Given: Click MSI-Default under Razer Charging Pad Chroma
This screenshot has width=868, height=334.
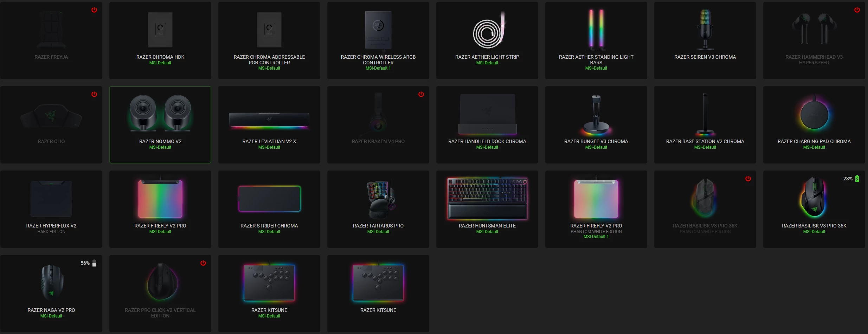Looking at the screenshot, I should (814, 147).
